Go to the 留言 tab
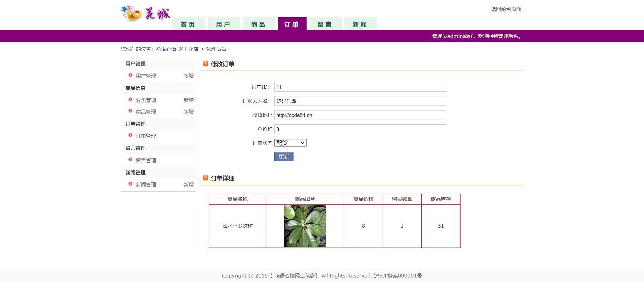 click(x=325, y=24)
